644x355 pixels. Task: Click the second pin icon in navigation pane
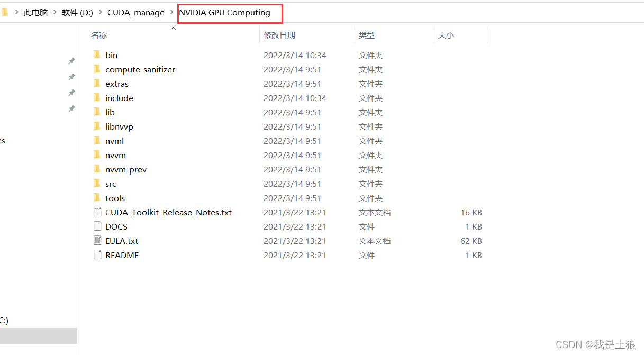71,77
